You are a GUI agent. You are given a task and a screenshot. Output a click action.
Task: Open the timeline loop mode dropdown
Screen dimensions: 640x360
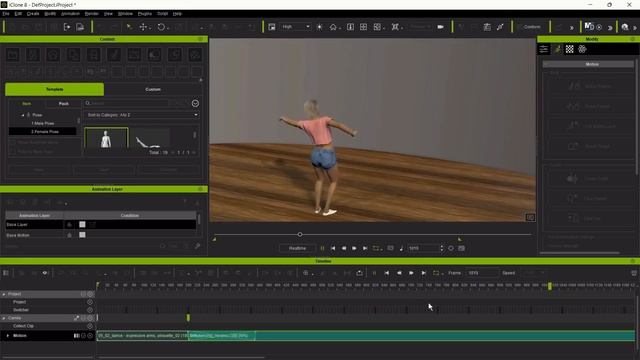coord(438,273)
